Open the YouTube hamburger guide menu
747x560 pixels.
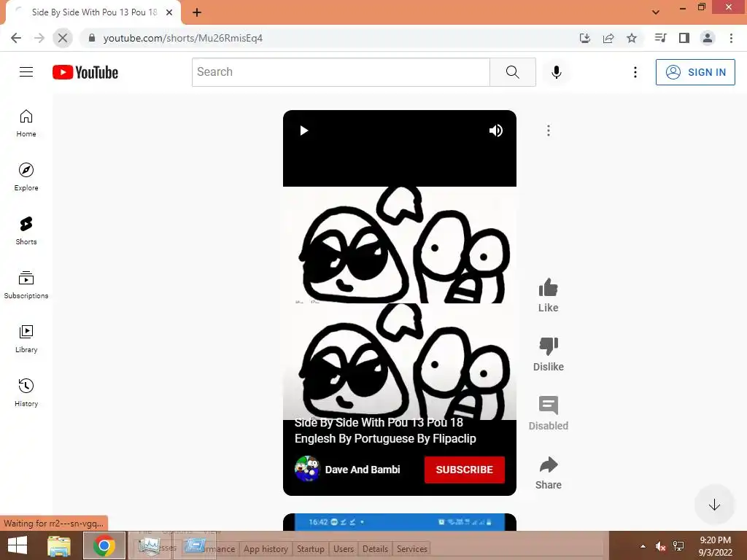pos(26,72)
